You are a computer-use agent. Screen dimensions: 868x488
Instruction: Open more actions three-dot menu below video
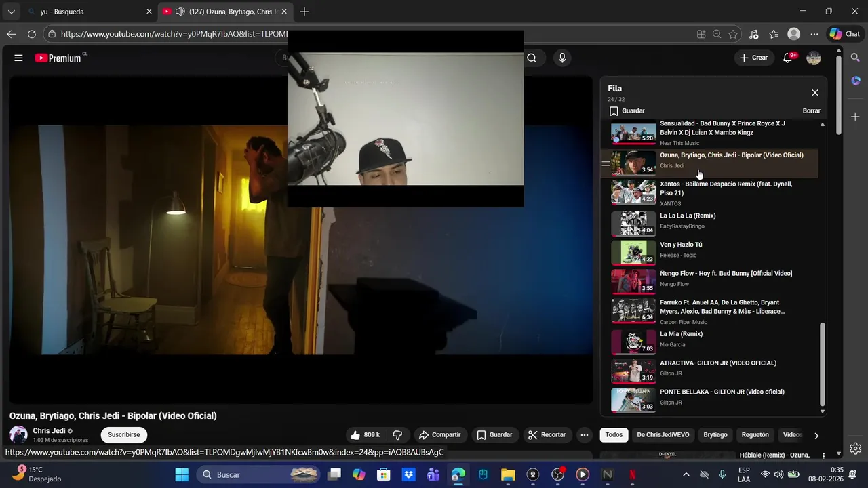pos(584,435)
